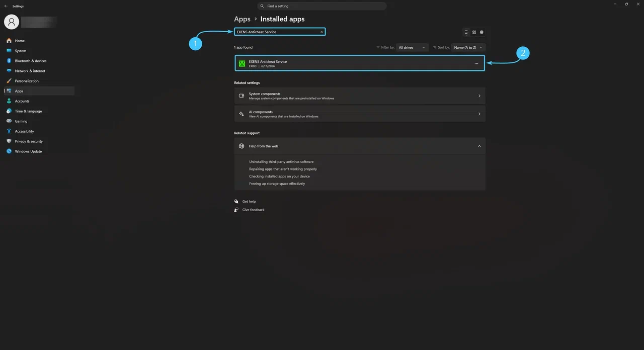Open the Filter by All drives dropdown
This screenshot has height=350, width=644.
(x=412, y=47)
